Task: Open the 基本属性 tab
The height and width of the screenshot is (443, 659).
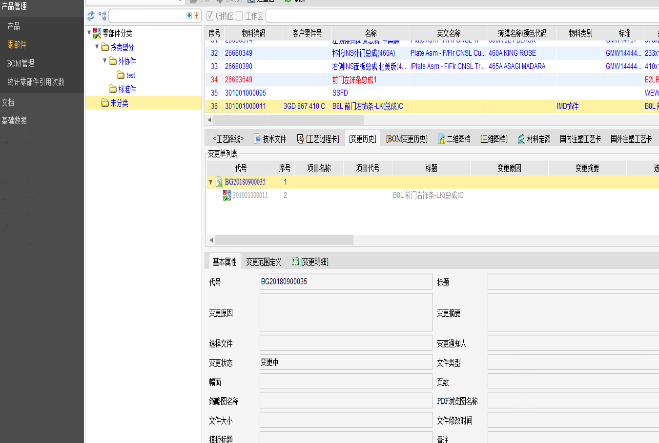Action: click(x=225, y=261)
